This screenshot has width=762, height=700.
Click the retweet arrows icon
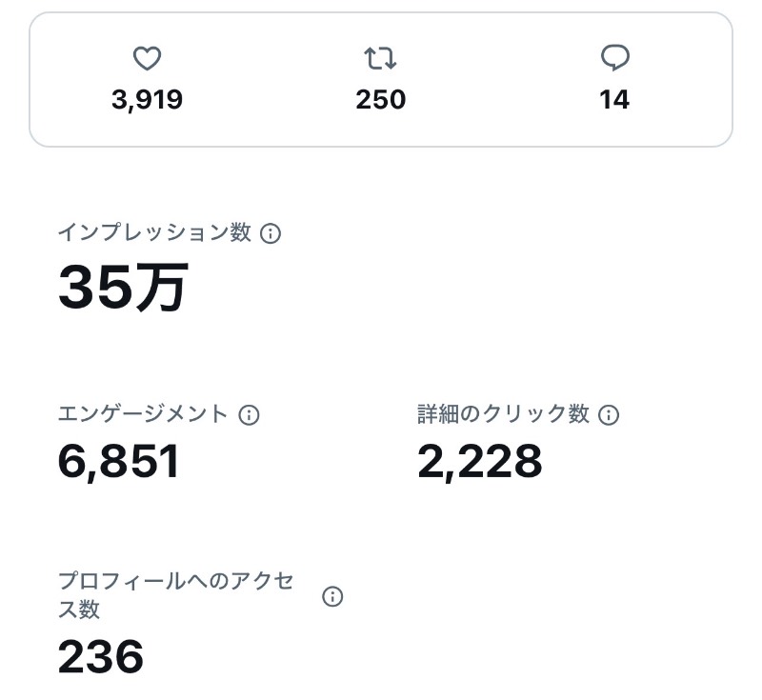point(380,58)
